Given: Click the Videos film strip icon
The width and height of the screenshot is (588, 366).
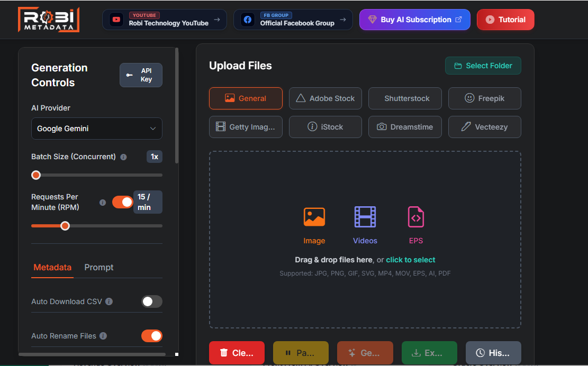Looking at the screenshot, I should (365, 217).
